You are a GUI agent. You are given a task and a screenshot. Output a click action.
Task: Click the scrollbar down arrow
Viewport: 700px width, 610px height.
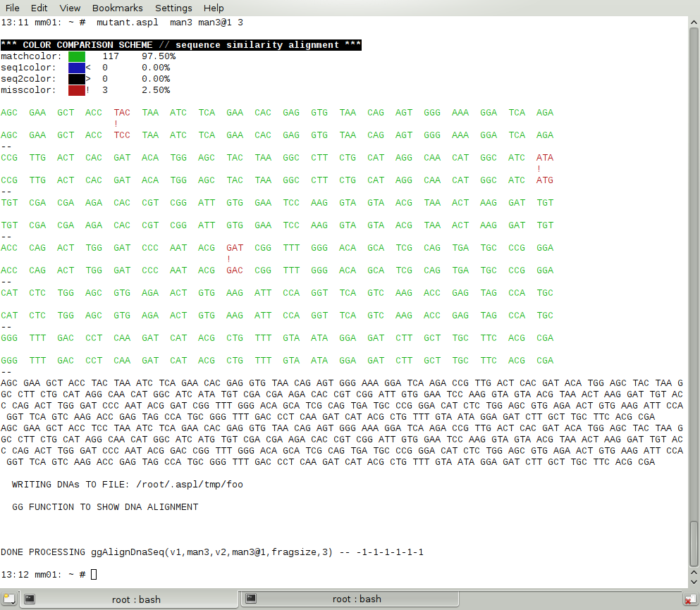[x=694, y=582]
